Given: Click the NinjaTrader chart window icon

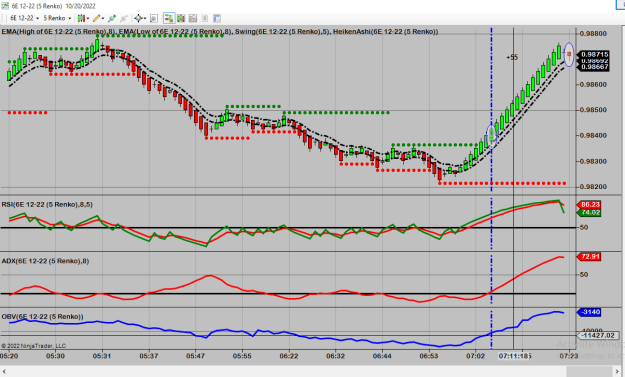Looking at the screenshot, I should pyautogui.click(x=5, y=6).
